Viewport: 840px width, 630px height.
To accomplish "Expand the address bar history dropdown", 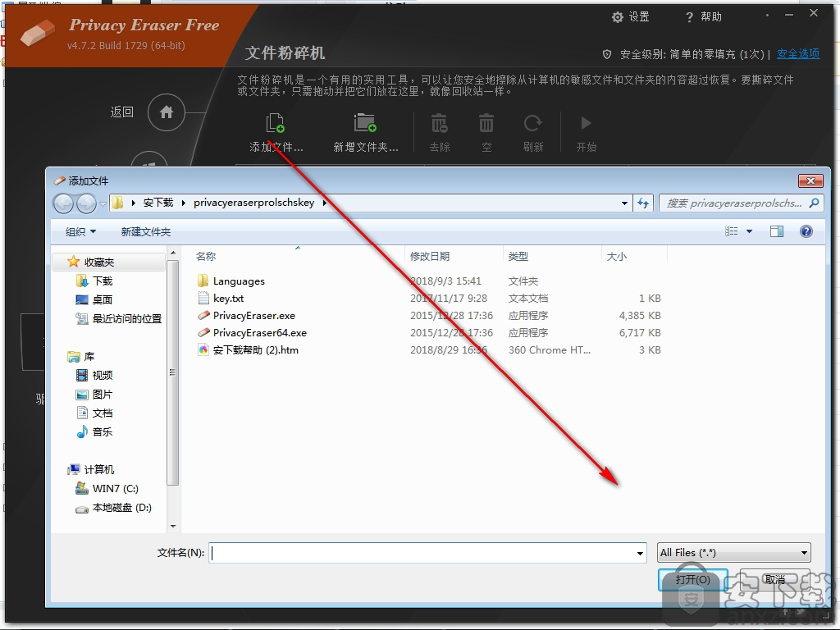I will (x=624, y=203).
